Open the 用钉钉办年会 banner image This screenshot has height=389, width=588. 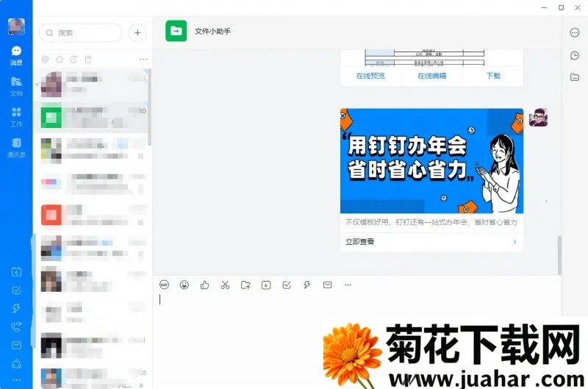[x=431, y=161]
